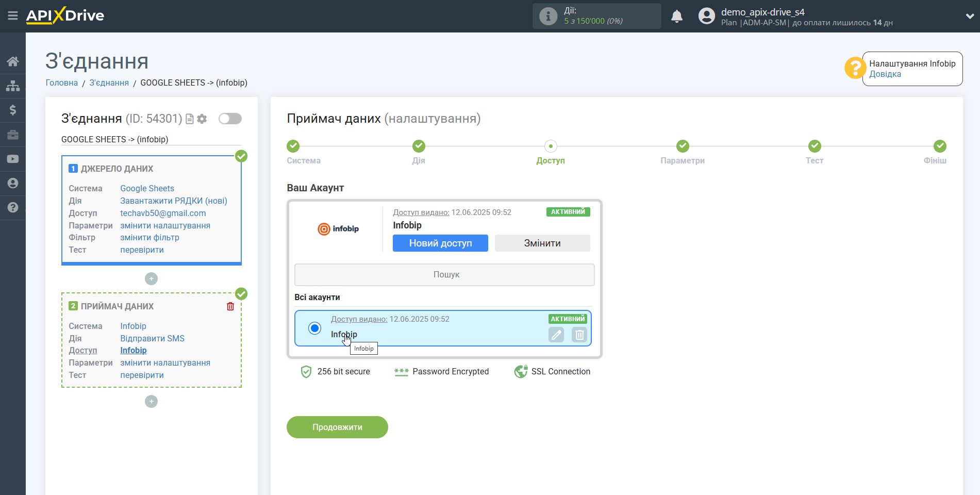Add step below data receiver
This screenshot has height=495, width=980.
point(151,402)
